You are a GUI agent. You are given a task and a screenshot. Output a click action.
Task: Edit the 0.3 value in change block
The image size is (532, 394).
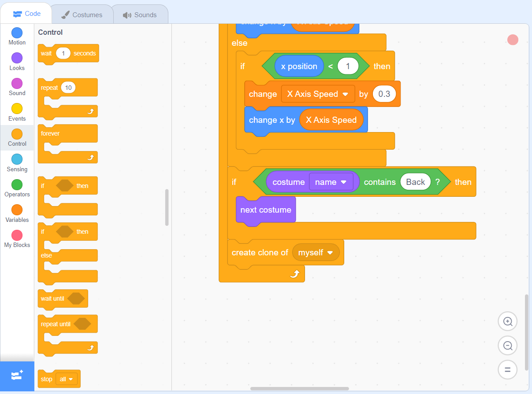tap(384, 94)
